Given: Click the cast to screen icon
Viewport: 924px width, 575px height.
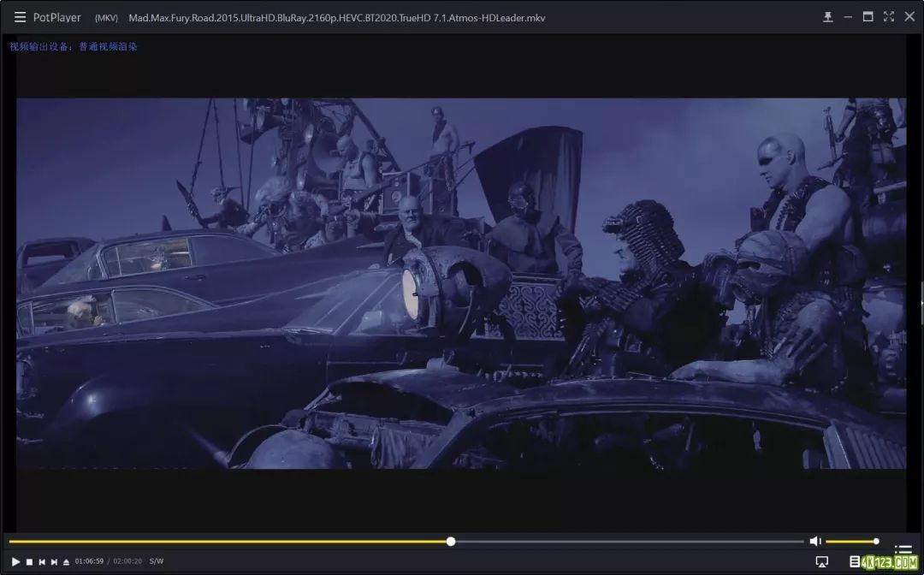Looking at the screenshot, I should [x=822, y=561].
